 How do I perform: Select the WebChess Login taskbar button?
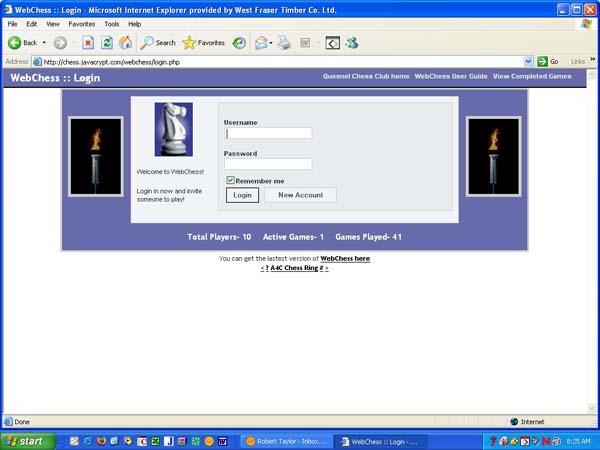pos(381,442)
